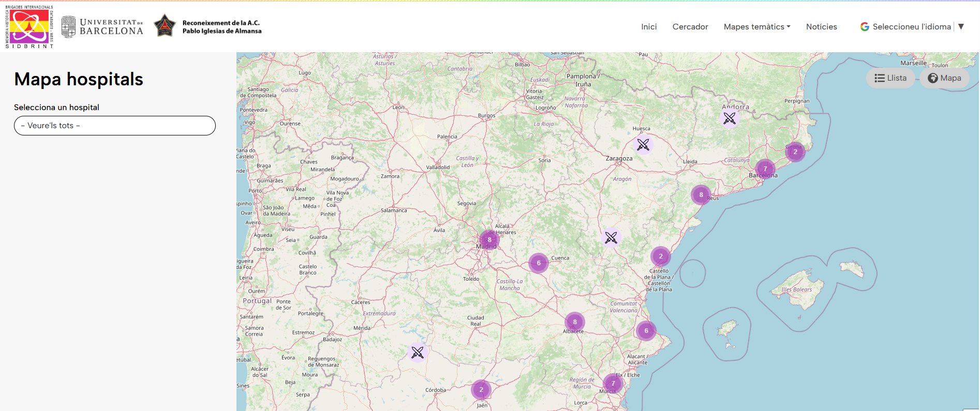The height and width of the screenshot is (411, 980).
Task: Click the Murcia cluster marker with 7
Action: pyautogui.click(x=613, y=384)
